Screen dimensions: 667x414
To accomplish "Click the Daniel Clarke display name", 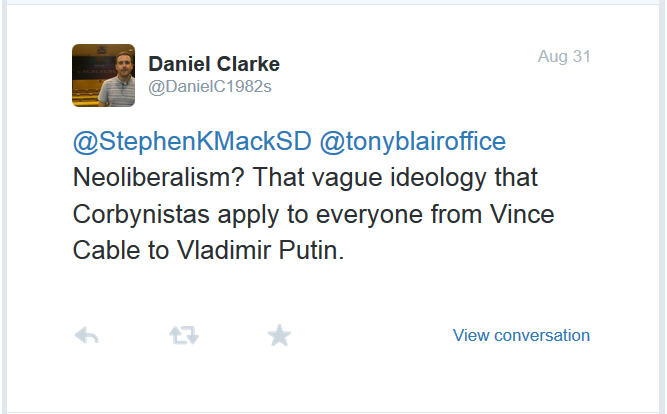I will (214, 64).
